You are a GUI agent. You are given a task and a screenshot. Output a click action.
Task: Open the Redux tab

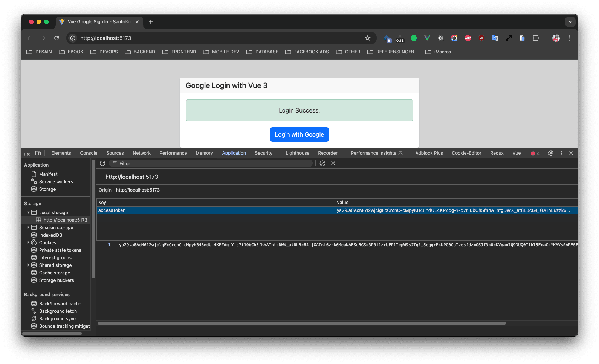497,153
